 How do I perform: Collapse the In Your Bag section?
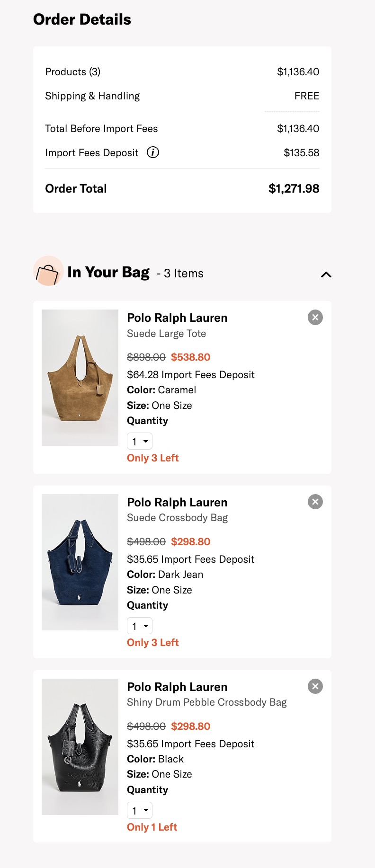(x=326, y=275)
